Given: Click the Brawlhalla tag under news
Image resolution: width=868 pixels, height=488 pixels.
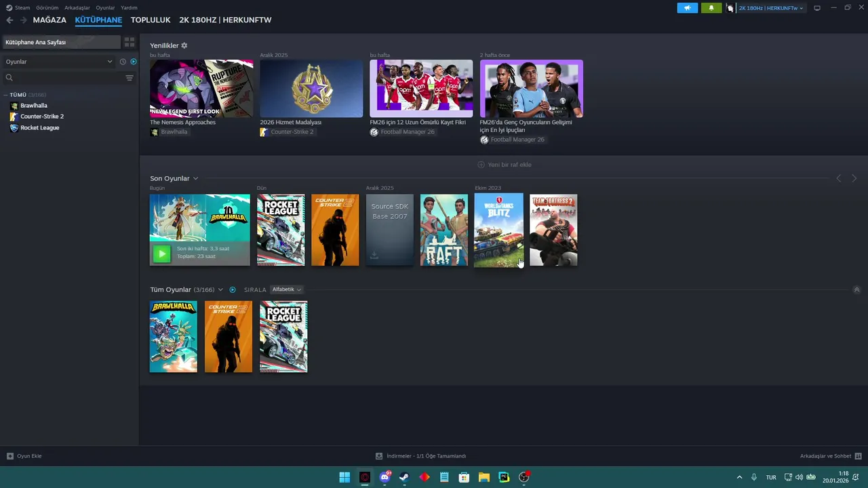Looking at the screenshot, I should point(169,132).
